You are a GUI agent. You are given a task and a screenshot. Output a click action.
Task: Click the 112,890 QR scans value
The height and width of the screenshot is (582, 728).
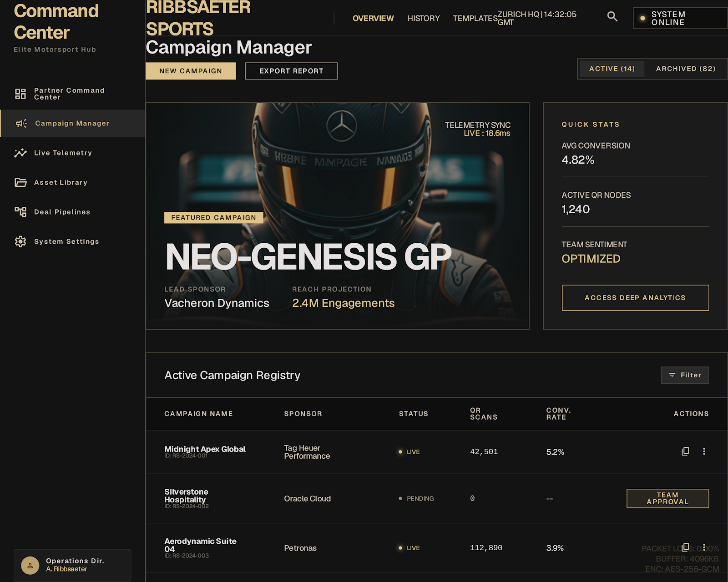click(x=486, y=548)
